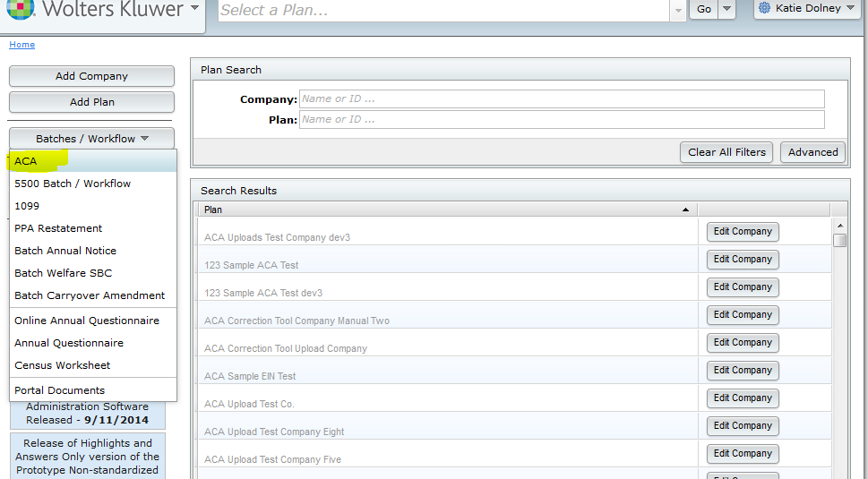Screen dimensions: 868x479
Task: Edit Company for 123 Sample ACA Test
Action: 743,260
